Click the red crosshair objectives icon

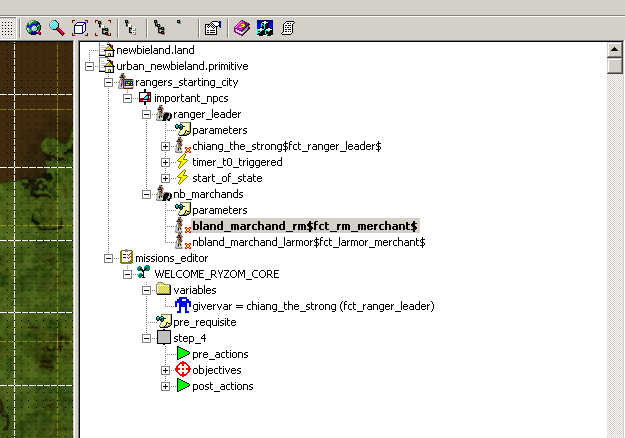click(182, 370)
